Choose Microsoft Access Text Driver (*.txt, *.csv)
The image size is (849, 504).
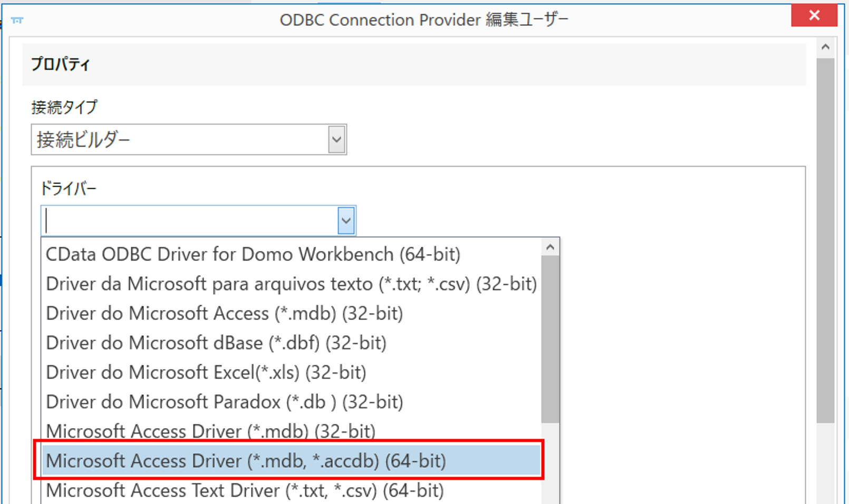pos(292,490)
